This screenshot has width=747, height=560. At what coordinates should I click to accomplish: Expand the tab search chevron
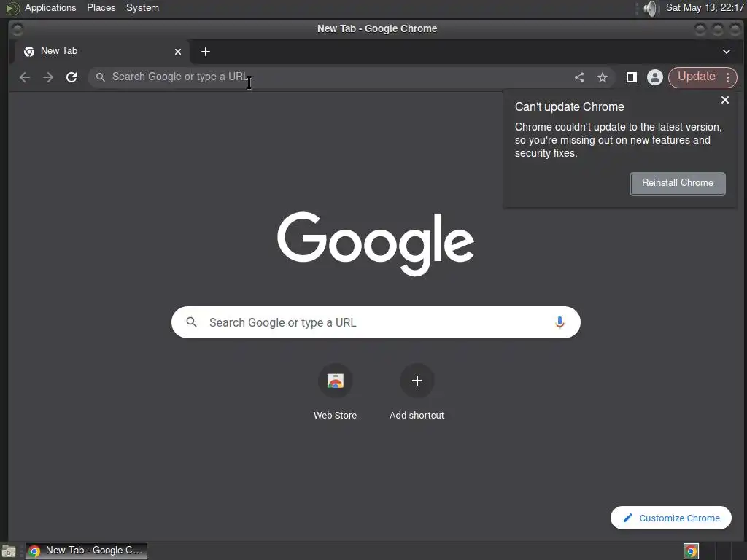pyautogui.click(x=726, y=52)
